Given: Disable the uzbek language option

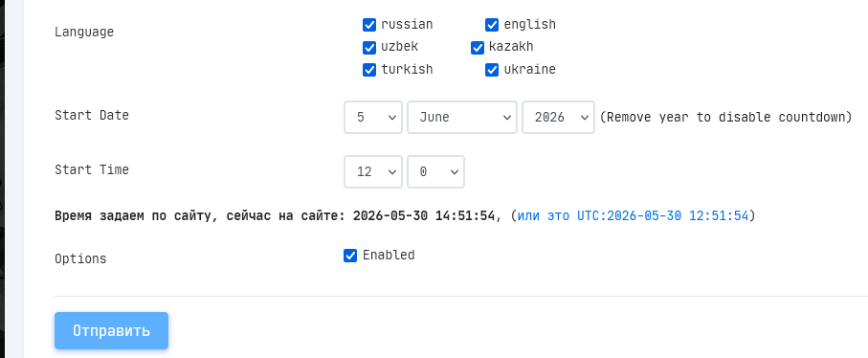Looking at the screenshot, I should tap(369, 48).
